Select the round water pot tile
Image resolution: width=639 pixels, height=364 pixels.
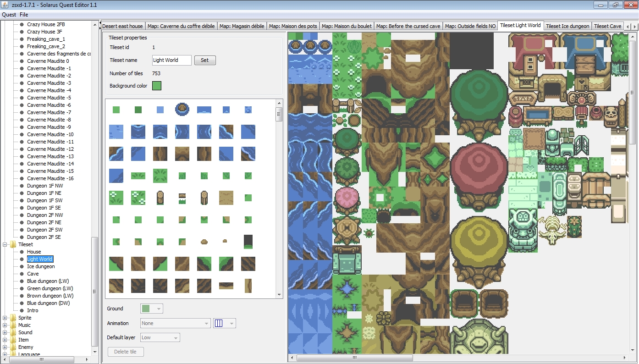tap(182, 110)
